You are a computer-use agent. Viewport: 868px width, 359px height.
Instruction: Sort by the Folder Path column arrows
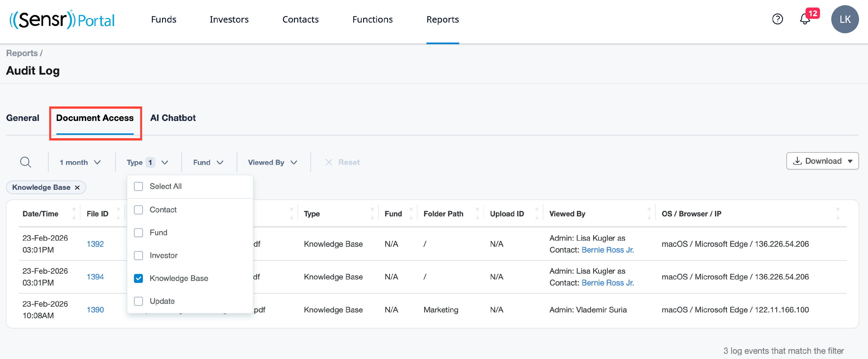(477, 213)
